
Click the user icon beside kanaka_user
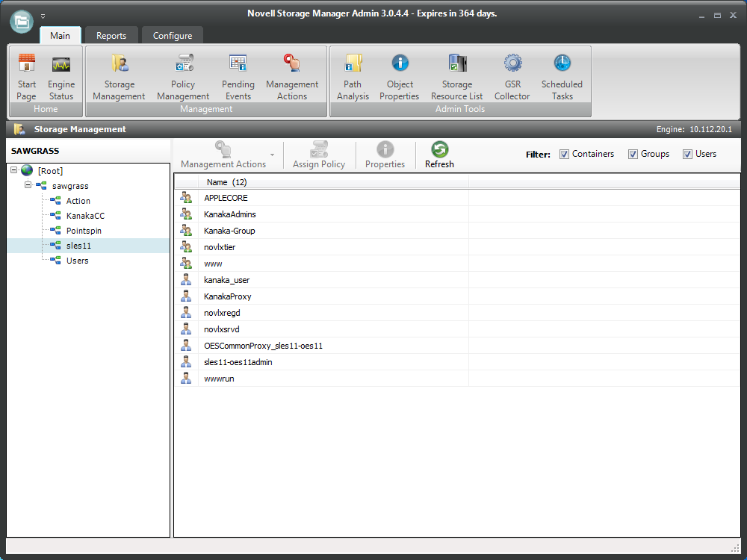click(x=186, y=280)
